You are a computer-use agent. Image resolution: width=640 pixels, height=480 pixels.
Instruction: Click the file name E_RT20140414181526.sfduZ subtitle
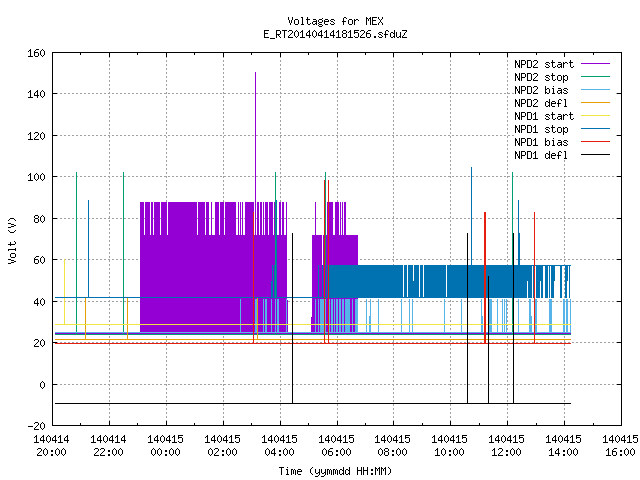tap(336, 34)
